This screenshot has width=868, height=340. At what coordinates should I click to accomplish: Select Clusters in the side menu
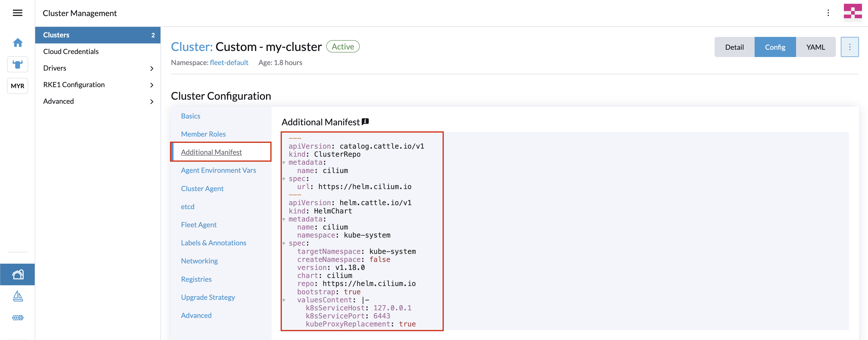point(98,35)
